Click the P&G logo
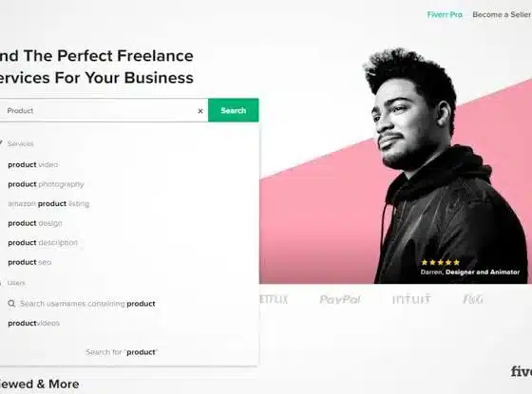Viewport: 532px width, 394px height. 473,299
